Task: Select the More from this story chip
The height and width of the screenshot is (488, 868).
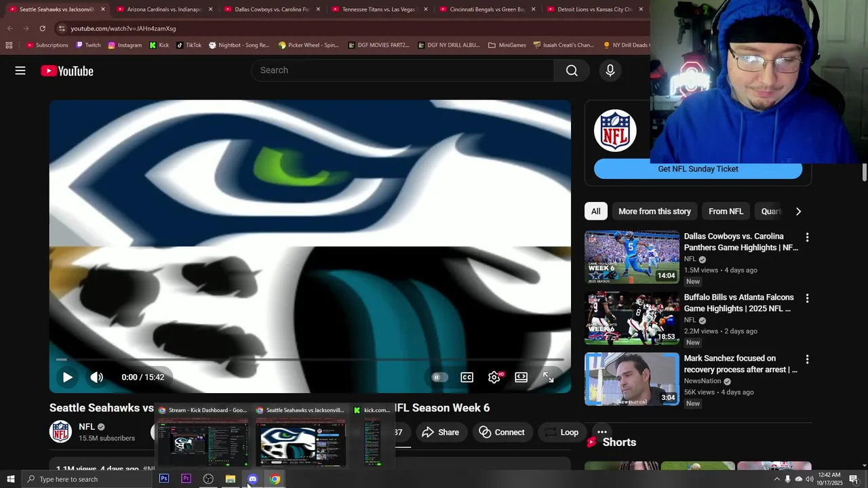Action: pyautogui.click(x=654, y=211)
